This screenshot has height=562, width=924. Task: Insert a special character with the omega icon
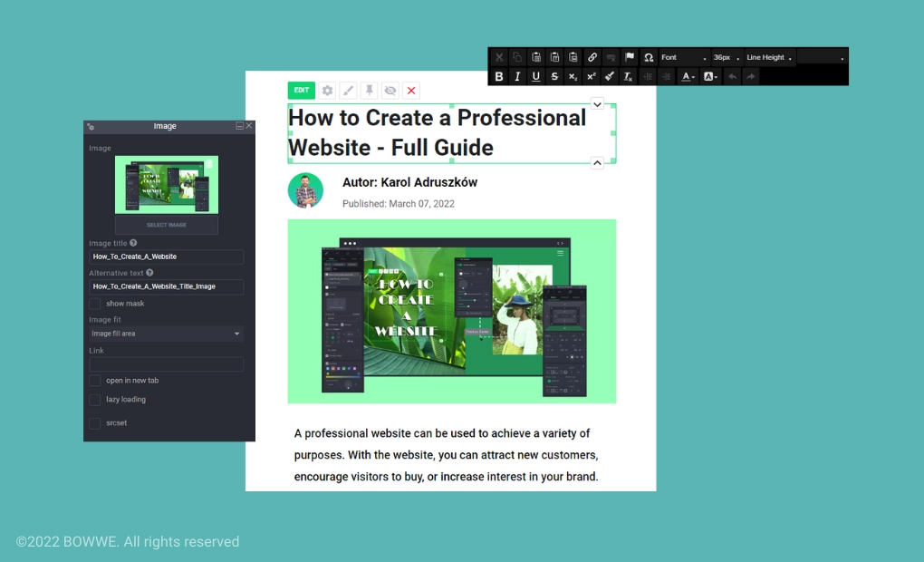[x=649, y=57]
